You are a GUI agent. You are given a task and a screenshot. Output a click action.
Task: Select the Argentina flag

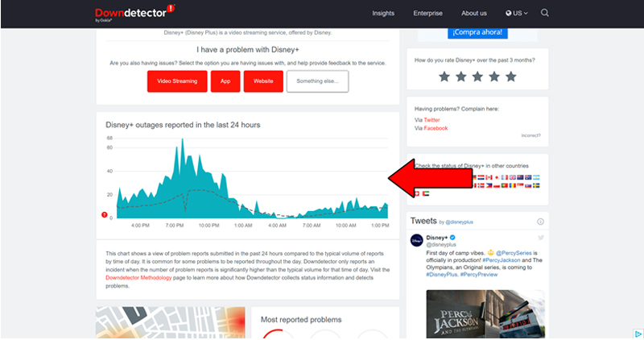(x=536, y=177)
